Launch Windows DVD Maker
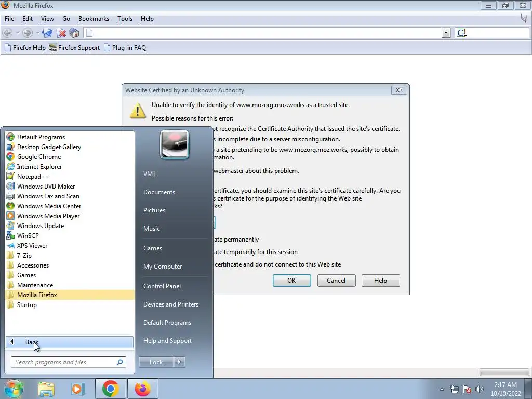The image size is (532, 399). 70,187
